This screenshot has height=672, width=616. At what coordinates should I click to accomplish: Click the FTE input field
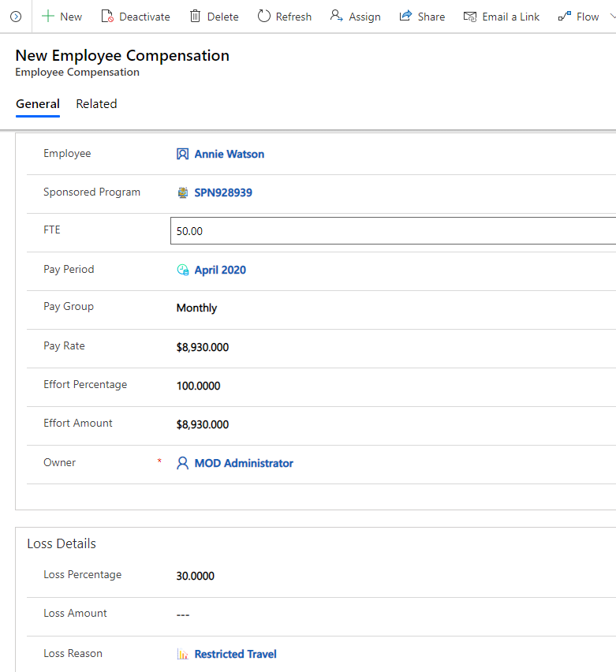(x=393, y=230)
